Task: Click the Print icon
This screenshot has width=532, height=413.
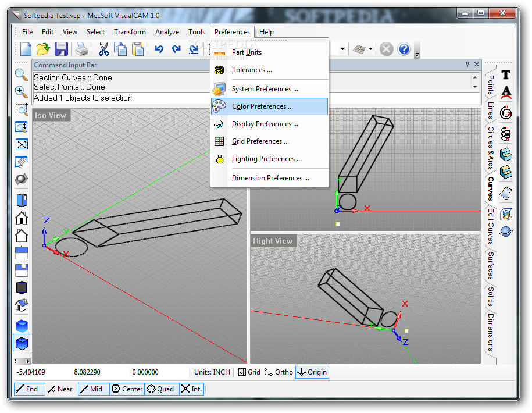Action: tap(82, 49)
